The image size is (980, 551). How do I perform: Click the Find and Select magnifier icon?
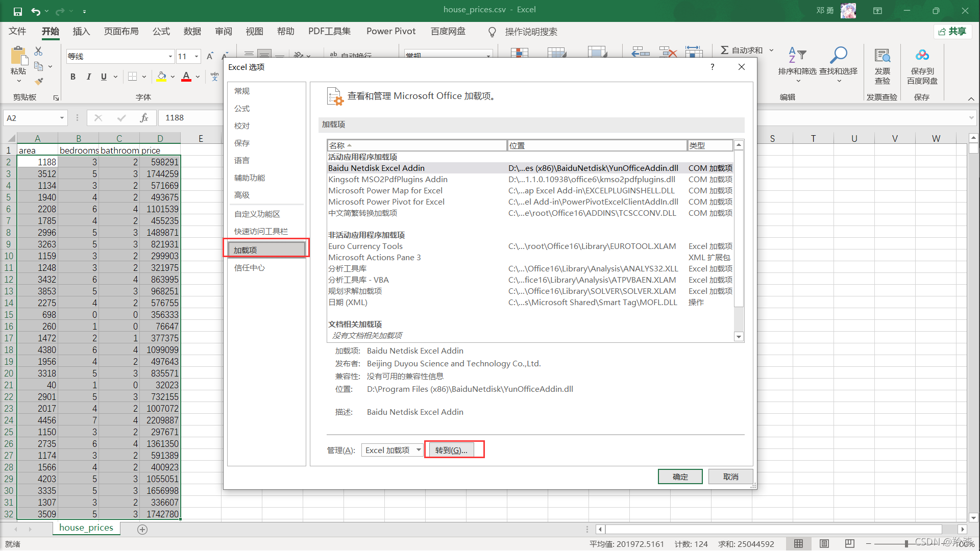coord(838,55)
